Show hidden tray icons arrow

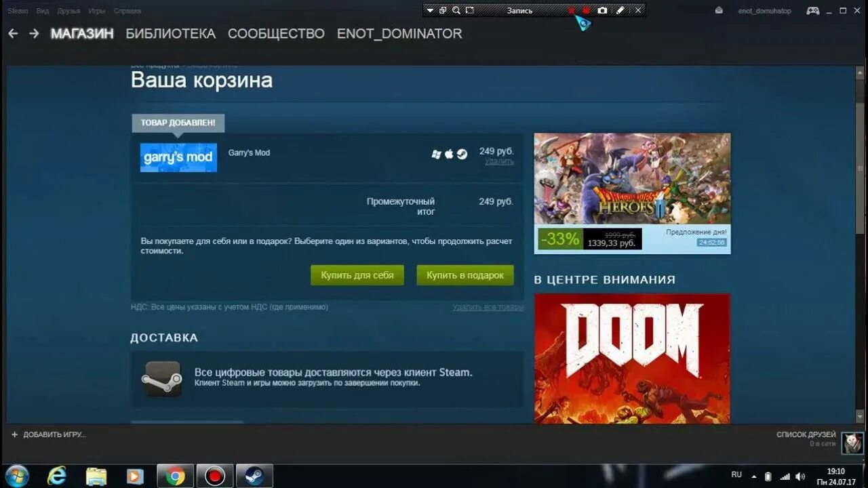click(754, 476)
